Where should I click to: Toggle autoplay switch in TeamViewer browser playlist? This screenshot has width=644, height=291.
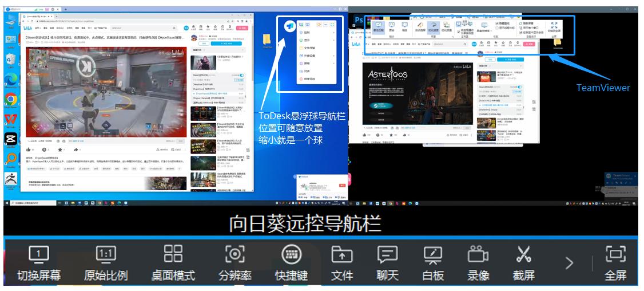(520, 87)
